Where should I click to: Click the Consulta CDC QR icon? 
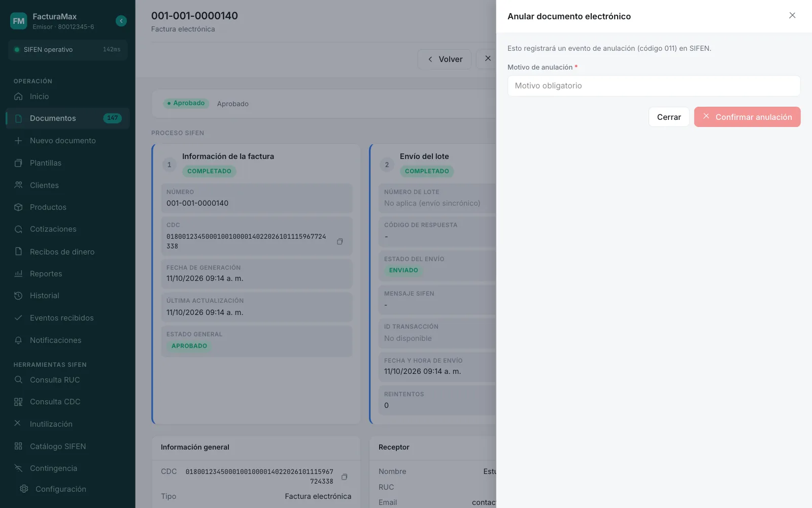point(18,402)
